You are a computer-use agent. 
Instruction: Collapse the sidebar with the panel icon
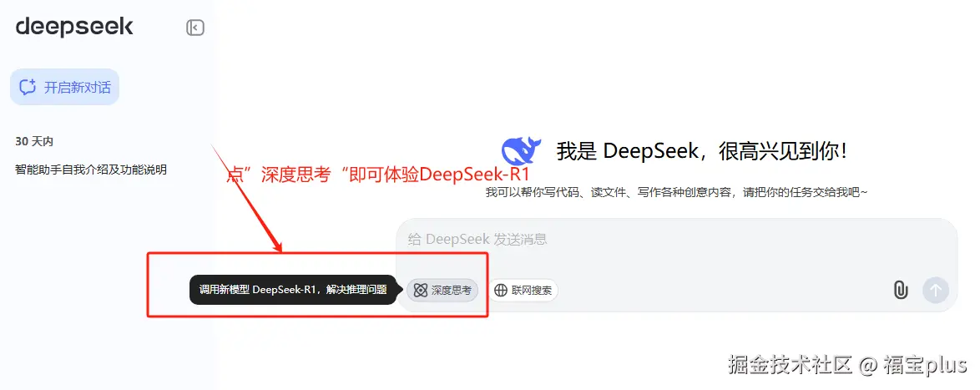pyautogui.click(x=195, y=28)
